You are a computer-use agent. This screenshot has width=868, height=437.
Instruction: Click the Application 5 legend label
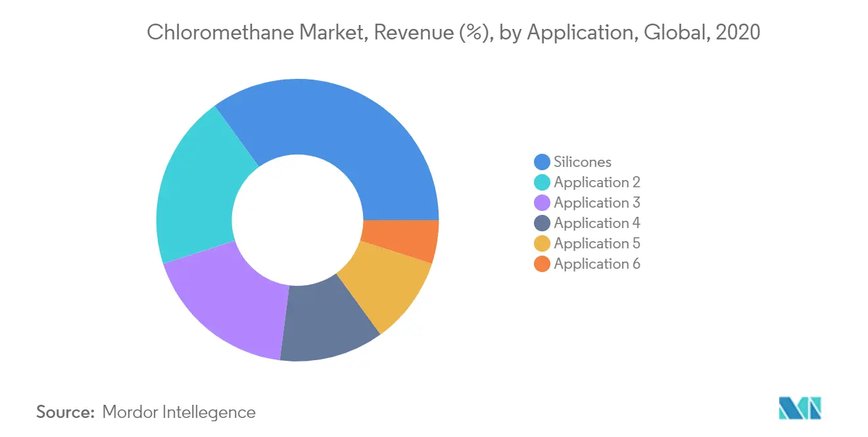tap(597, 244)
